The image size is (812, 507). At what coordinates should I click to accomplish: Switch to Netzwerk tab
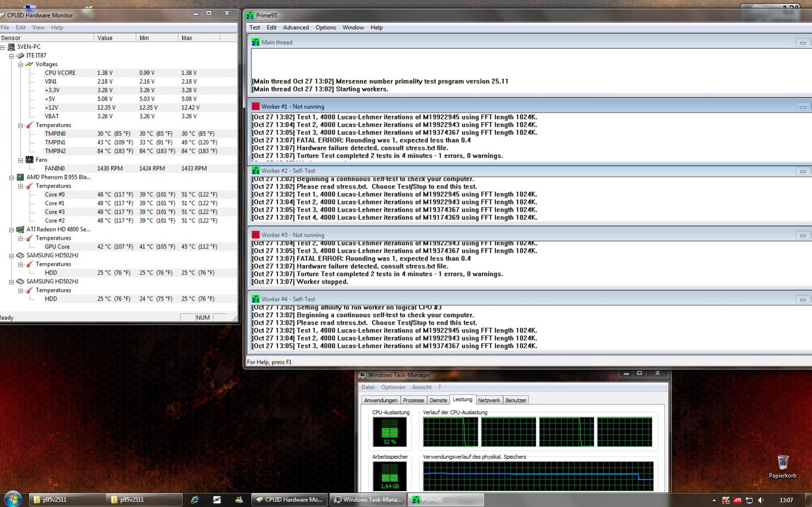[489, 400]
